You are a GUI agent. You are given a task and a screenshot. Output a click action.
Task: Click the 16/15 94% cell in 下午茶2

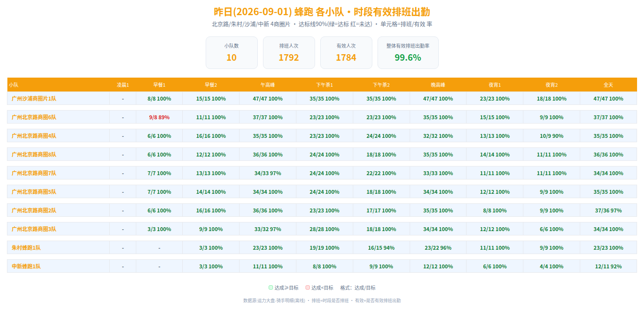point(381,248)
